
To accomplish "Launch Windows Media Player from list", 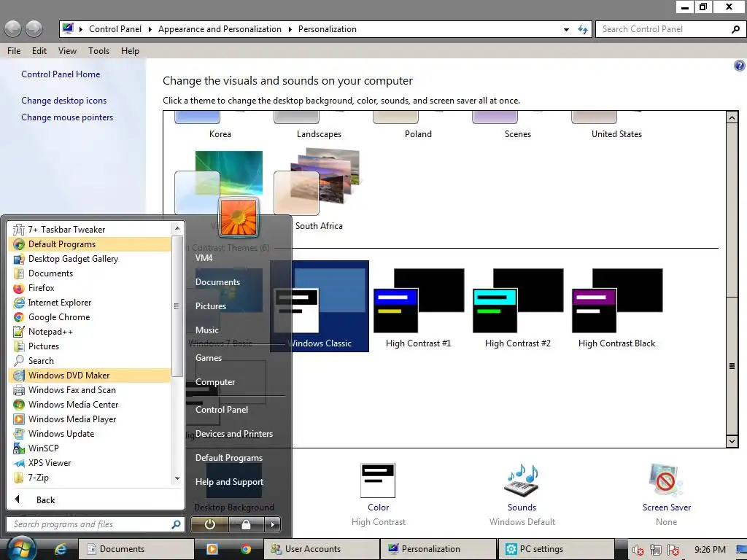I will tap(89, 419).
